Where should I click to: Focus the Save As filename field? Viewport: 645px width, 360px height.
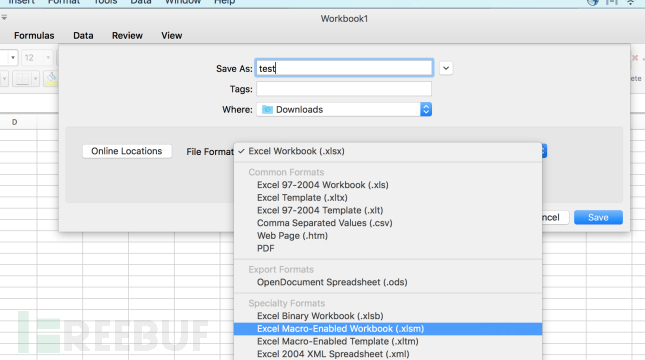pyautogui.click(x=344, y=68)
